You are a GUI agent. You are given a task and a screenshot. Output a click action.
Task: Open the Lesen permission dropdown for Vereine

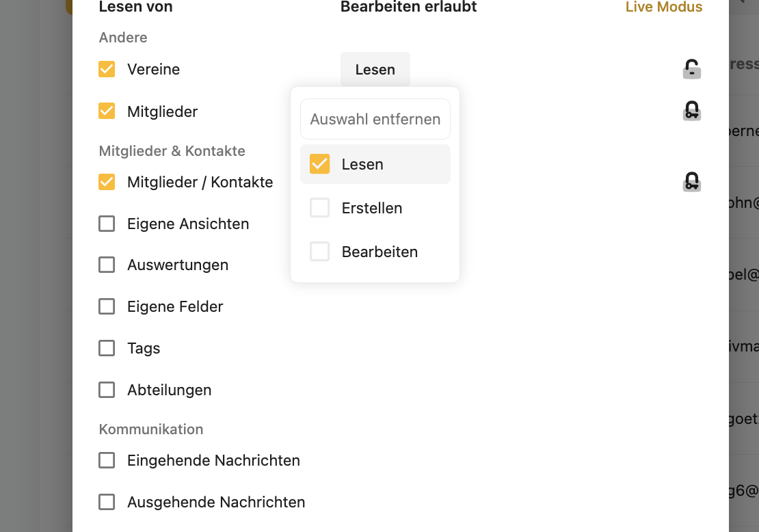point(375,70)
